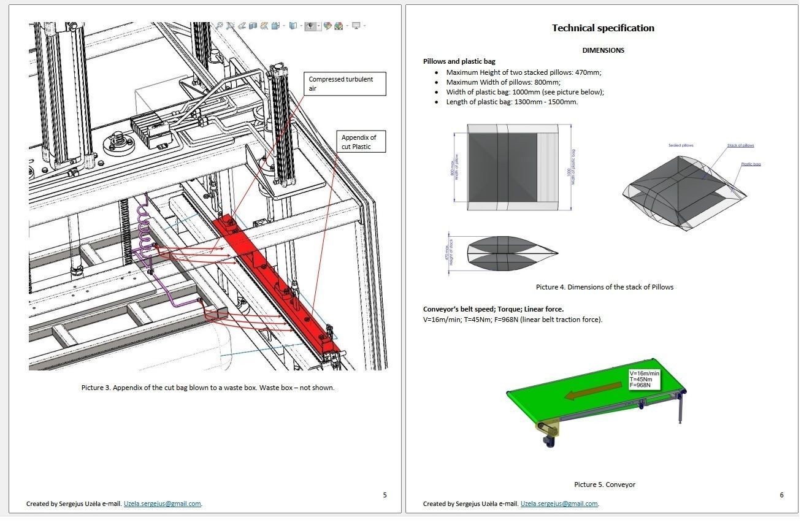Click the 'Maximum Width of pillows: 800mm' bullet
The height and width of the screenshot is (525, 812).
click(x=504, y=82)
